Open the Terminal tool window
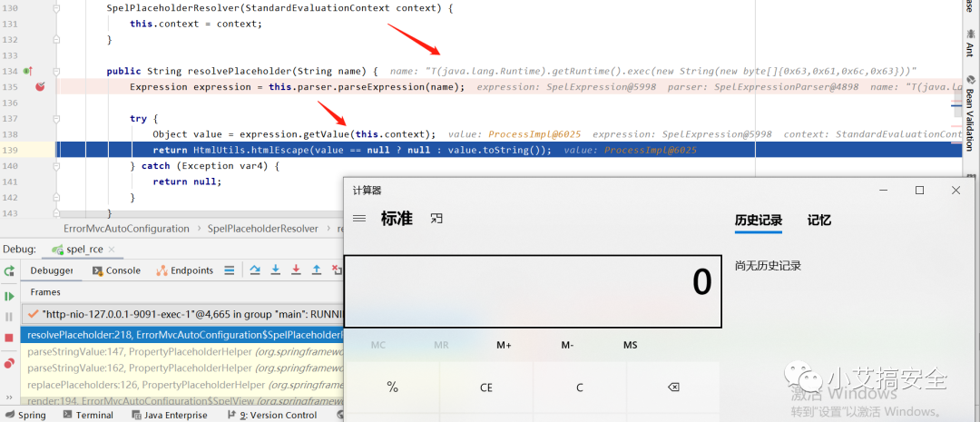This screenshot has height=422, width=980. point(88,415)
